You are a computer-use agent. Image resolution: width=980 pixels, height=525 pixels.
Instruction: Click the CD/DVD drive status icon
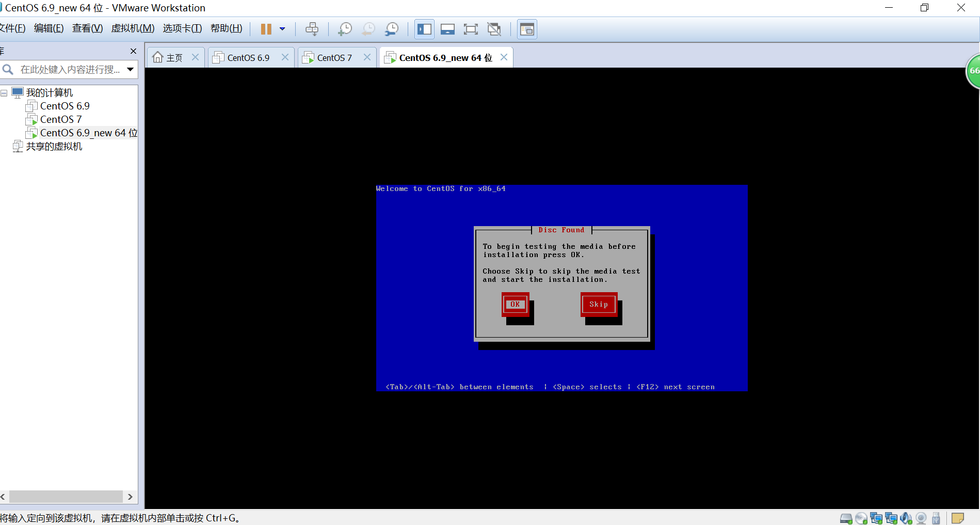pyautogui.click(x=861, y=518)
